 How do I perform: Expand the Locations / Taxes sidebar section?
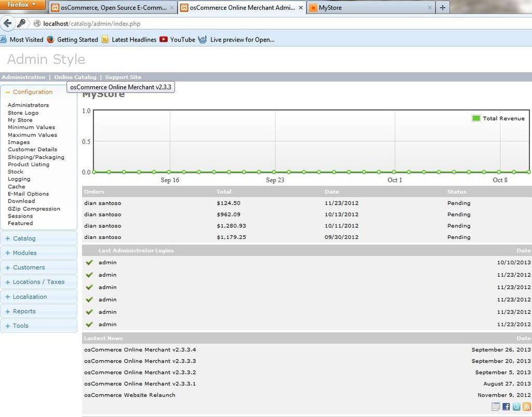tap(38, 282)
